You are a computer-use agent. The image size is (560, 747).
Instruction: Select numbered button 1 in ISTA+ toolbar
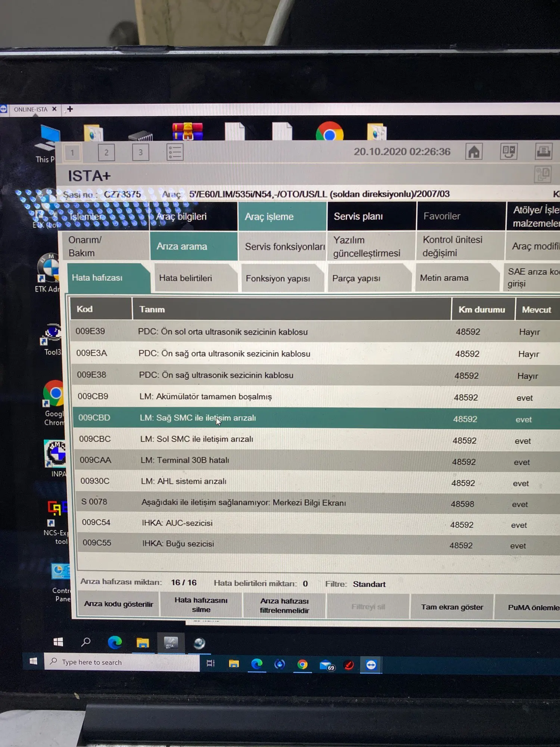coord(72,152)
